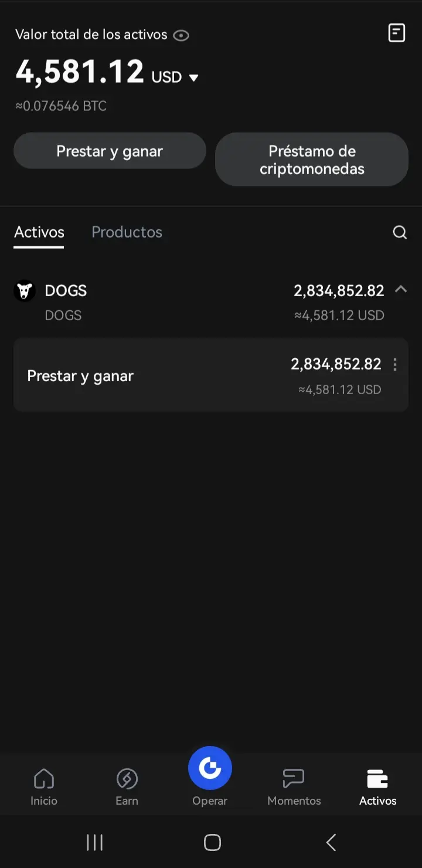The image size is (422, 868).
Task: Tap the Préstamo de criptomonedas button
Action: coord(312,160)
